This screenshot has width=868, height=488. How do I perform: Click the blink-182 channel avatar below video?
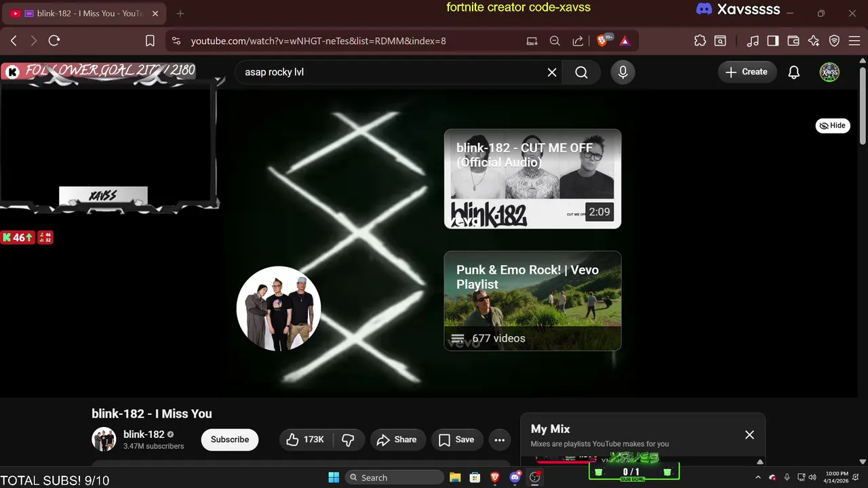coord(104,439)
